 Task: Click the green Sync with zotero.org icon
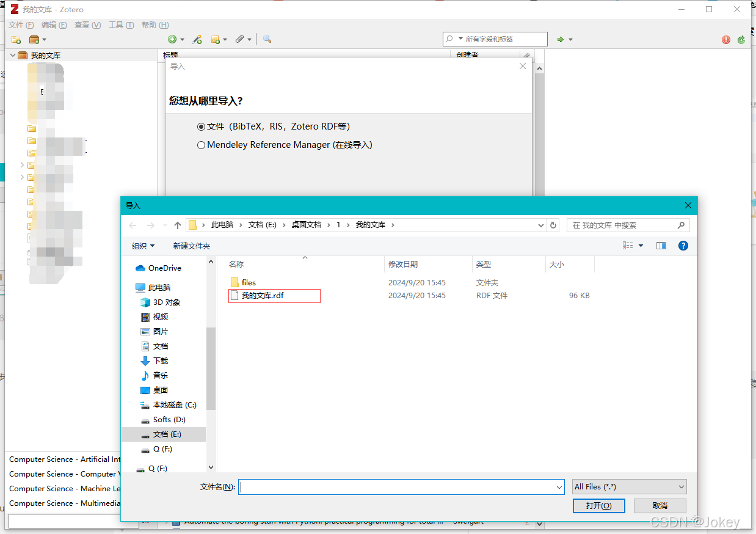pos(741,40)
